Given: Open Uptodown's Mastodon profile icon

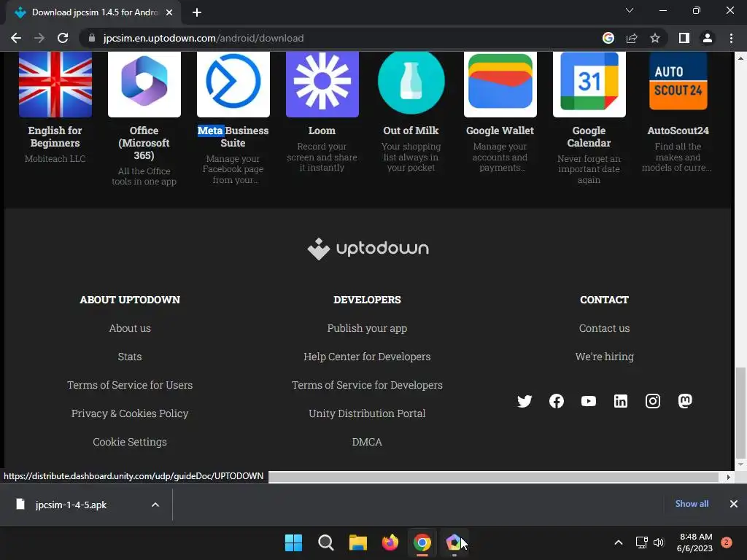Looking at the screenshot, I should click(x=685, y=401).
